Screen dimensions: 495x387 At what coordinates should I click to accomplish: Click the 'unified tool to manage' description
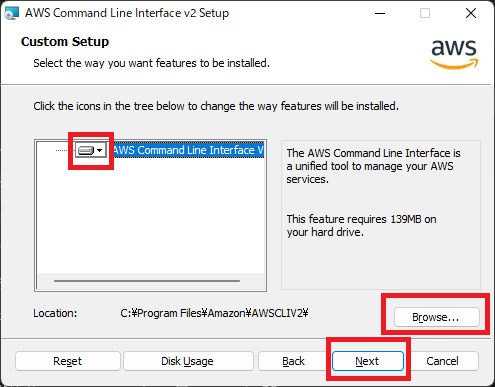point(373,166)
